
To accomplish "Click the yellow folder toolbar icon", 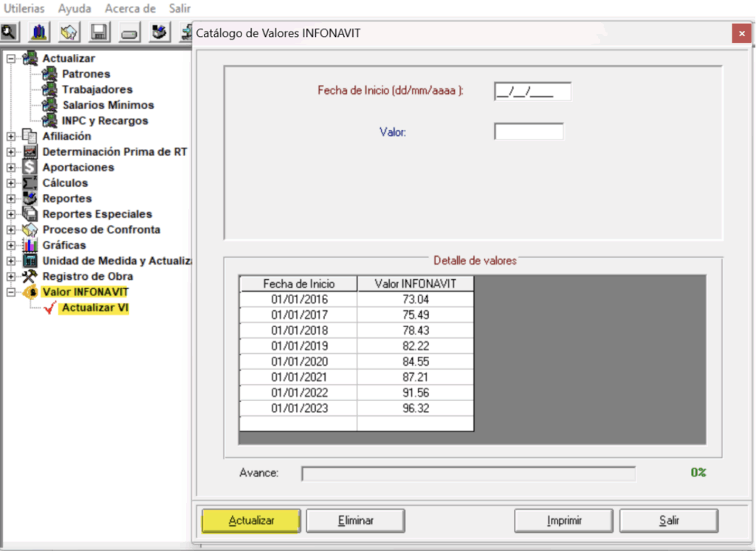I will pyautogui.click(x=69, y=32).
